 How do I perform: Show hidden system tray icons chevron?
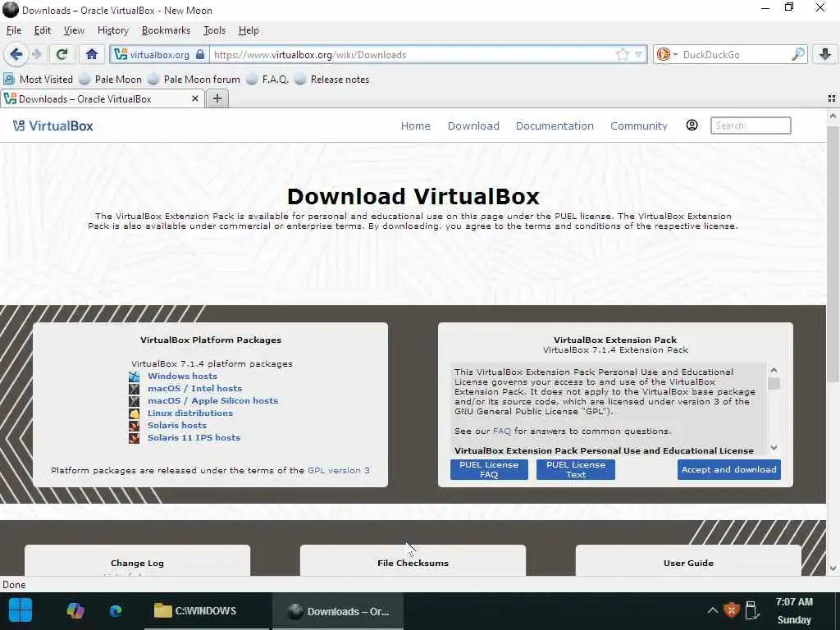712,610
